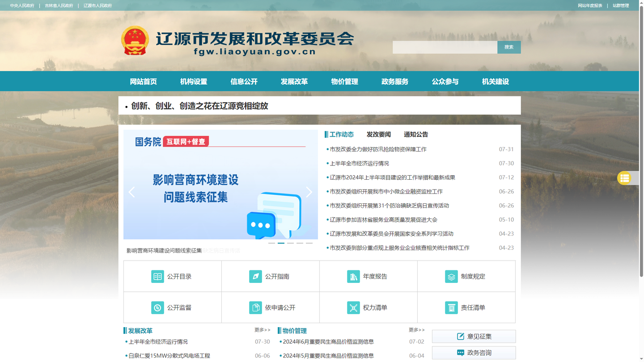644x362 pixels.
Task: Click the 公开监督 icon
Action: click(x=157, y=307)
